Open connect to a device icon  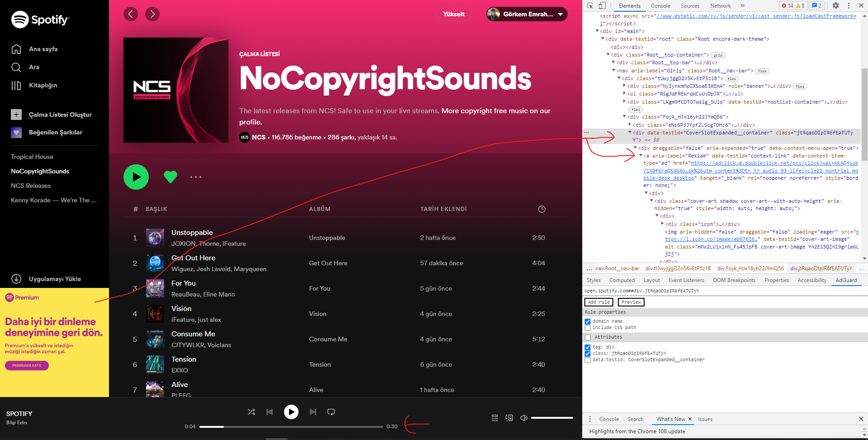tap(509, 418)
